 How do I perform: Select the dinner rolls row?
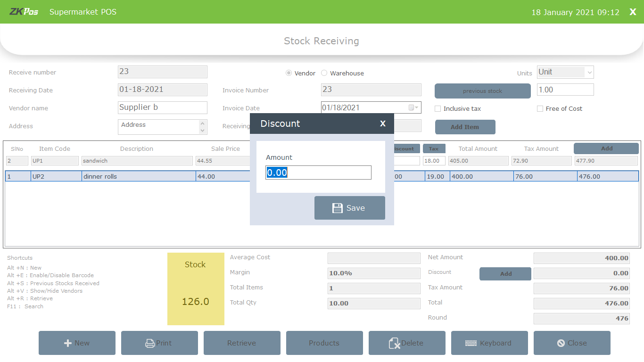322,176
